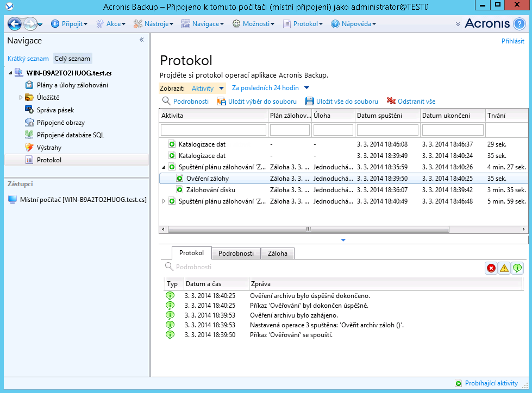
Task: Switch to the Protokol details tab
Action: tap(191, 253)
